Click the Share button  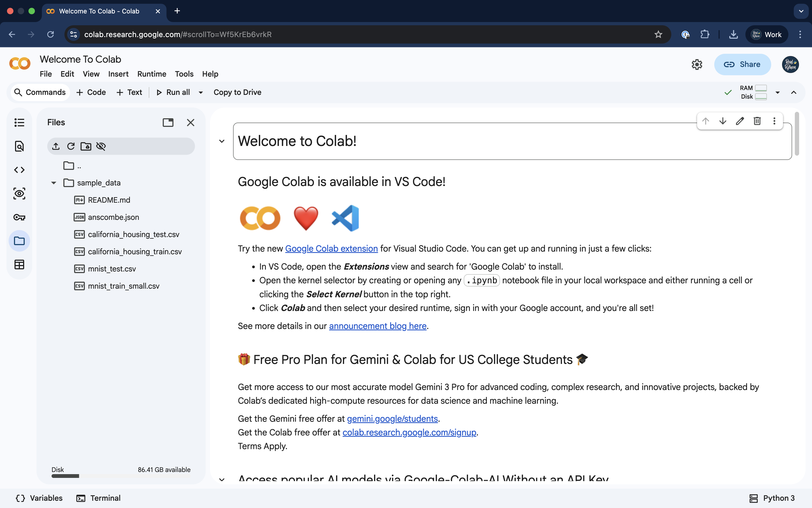pyautogui.click(x=742, y=65)
